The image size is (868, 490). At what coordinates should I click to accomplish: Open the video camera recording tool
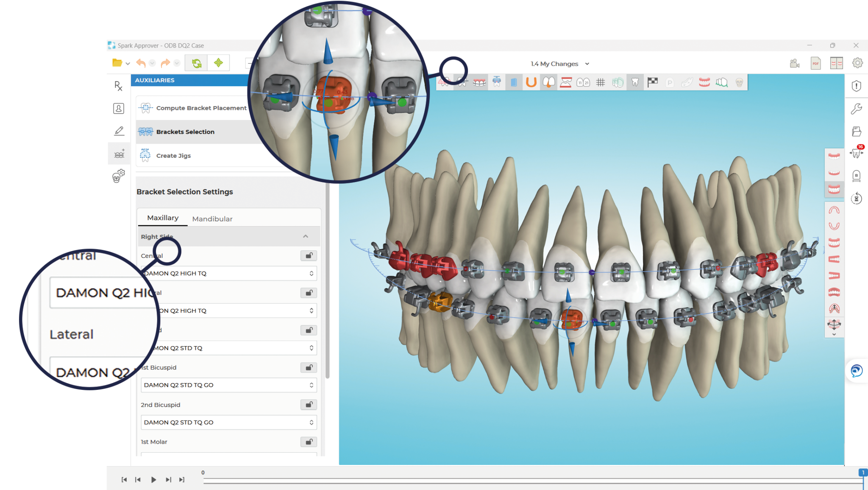coord(795,64)
